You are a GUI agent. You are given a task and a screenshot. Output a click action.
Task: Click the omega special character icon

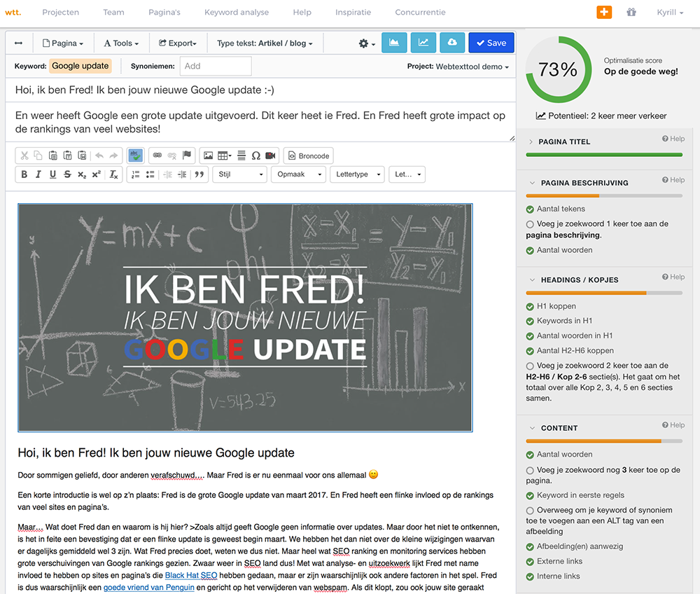[255, 156]
